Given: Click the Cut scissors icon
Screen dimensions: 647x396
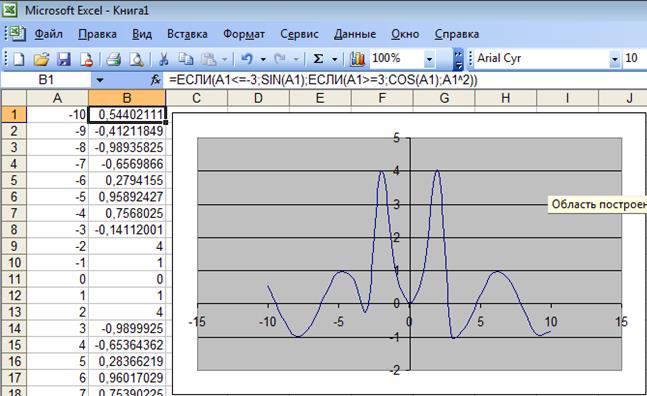Looking at the screenshot, I should tap(164, 59).
